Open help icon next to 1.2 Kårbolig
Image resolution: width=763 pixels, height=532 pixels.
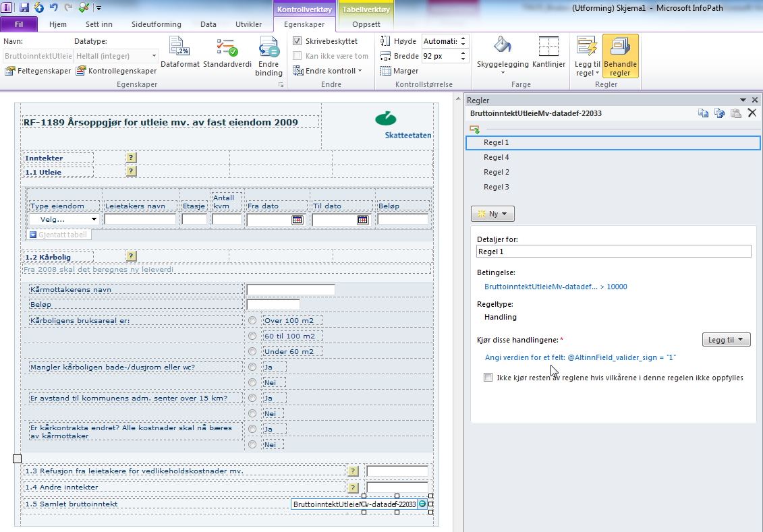pyautogui.click(x=132, y=256)
